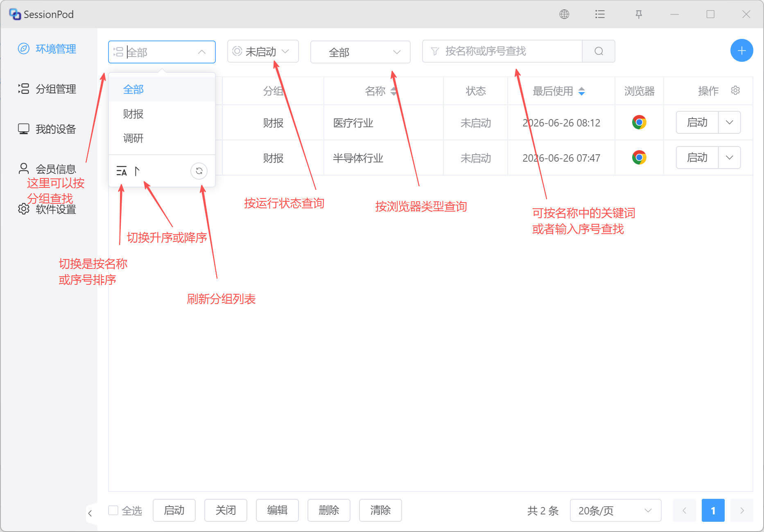
Task: Expand 启动 options arrow for 医疗行业
Action: pyautogui.click(x=729, y=122)
